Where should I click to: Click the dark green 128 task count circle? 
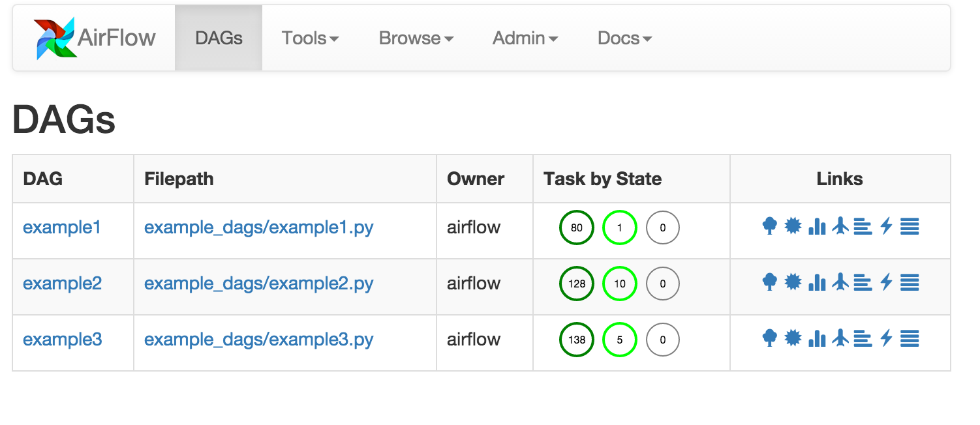point(576,283)
